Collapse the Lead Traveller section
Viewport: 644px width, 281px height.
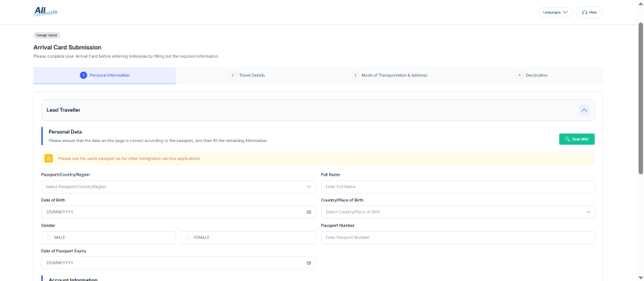[584, 110]
